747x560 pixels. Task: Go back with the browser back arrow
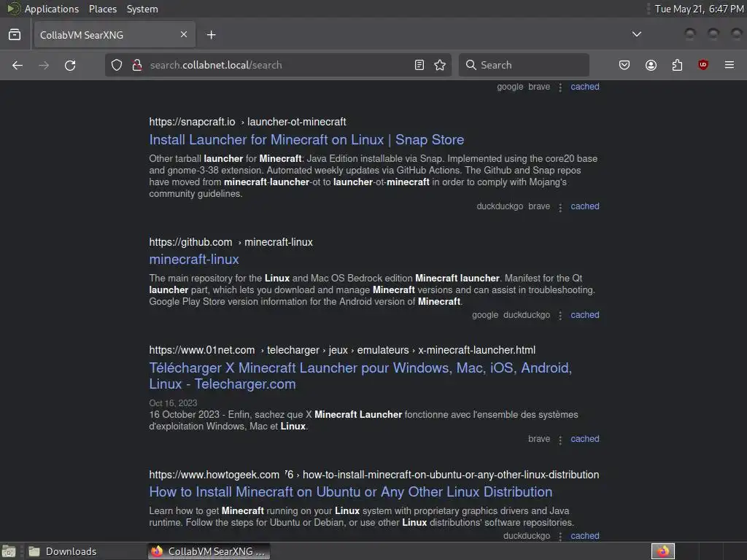pyautogui.click(x=18, y=65)
